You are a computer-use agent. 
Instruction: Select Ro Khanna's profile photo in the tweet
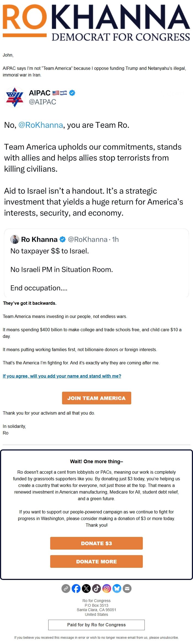14,240
